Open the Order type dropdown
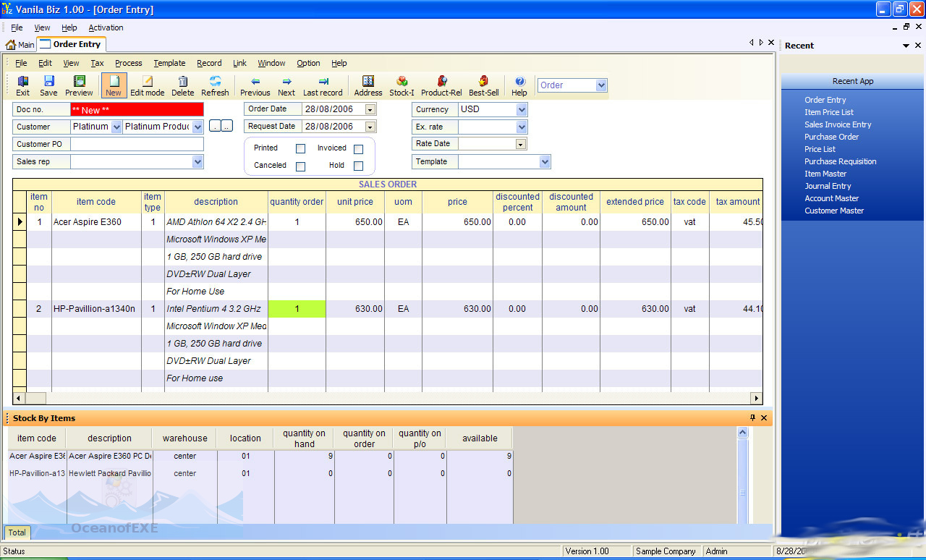 click(x=601, y=85)
